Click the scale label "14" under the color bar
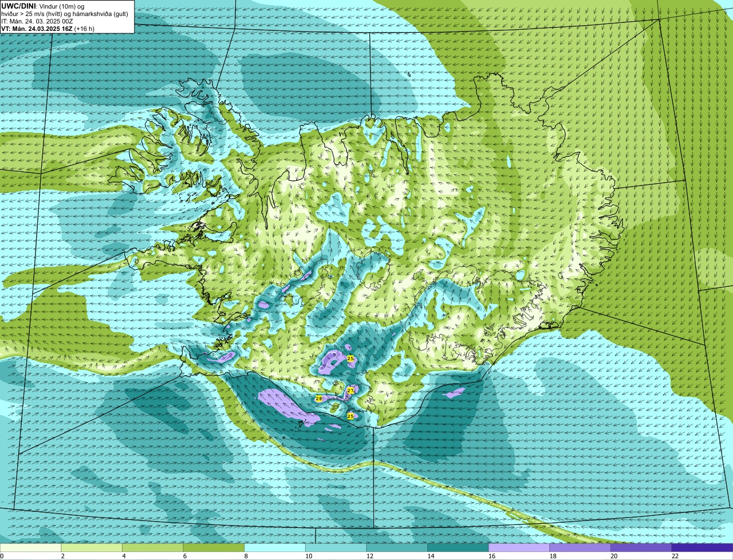The width and height of the screenshot is (733, 560). [431, 556]
